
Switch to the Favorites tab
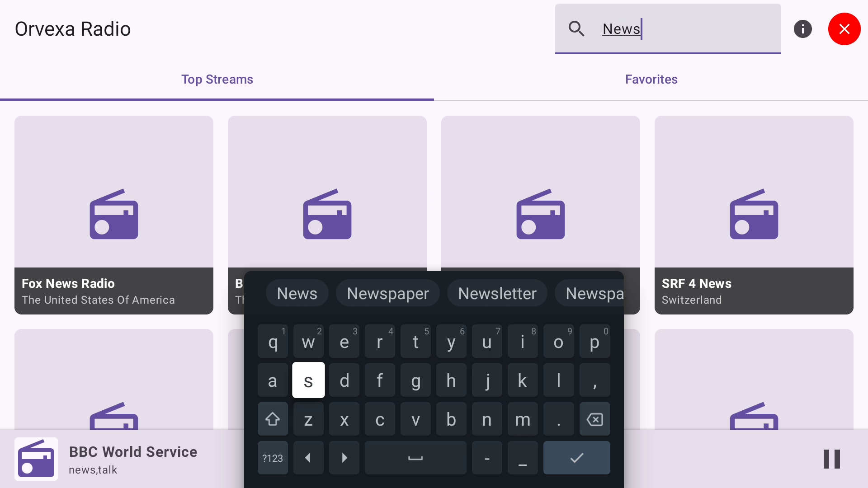coord(651,80)
